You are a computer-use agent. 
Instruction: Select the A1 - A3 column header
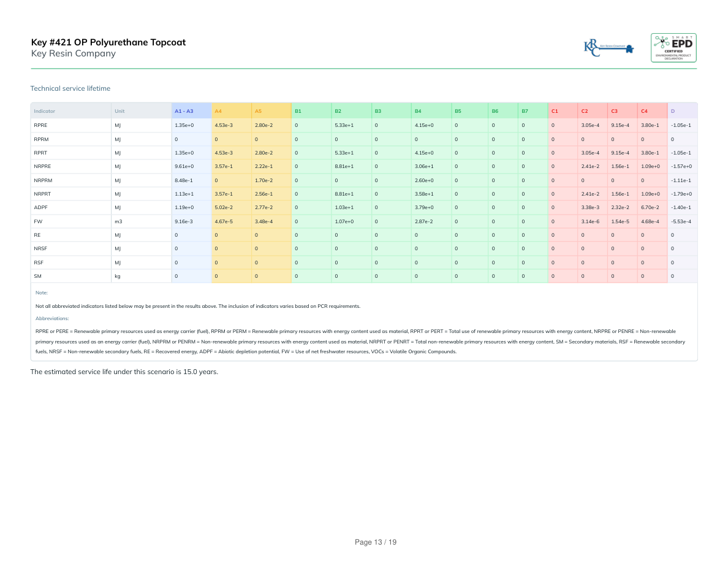click(184, 111)
